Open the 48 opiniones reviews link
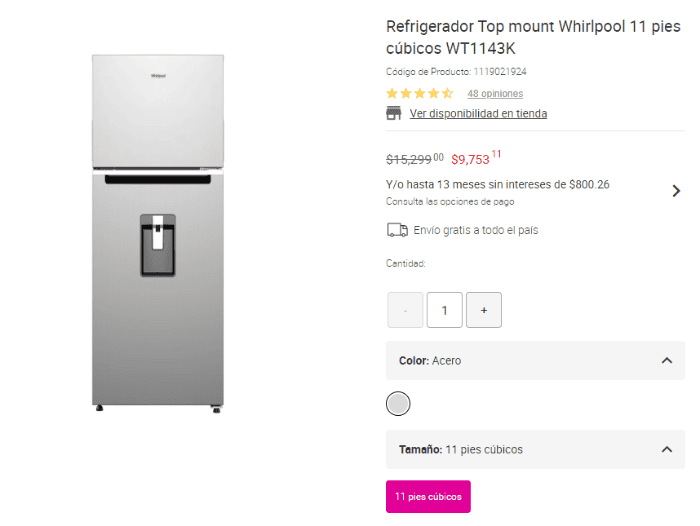The height and width of the screenshot is (526, 700). pyautogui.click(x=495, y=94)
